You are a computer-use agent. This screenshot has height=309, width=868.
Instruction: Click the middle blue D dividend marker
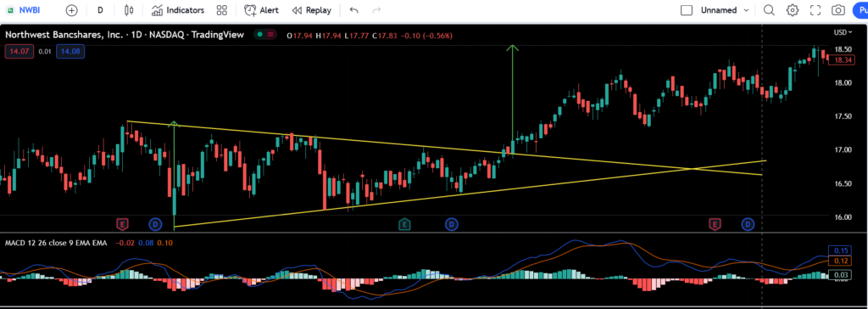point(452,224)
